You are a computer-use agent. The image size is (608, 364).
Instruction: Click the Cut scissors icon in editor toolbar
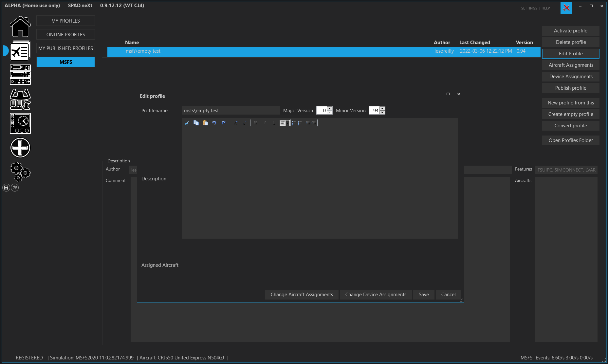coord(187,123)
